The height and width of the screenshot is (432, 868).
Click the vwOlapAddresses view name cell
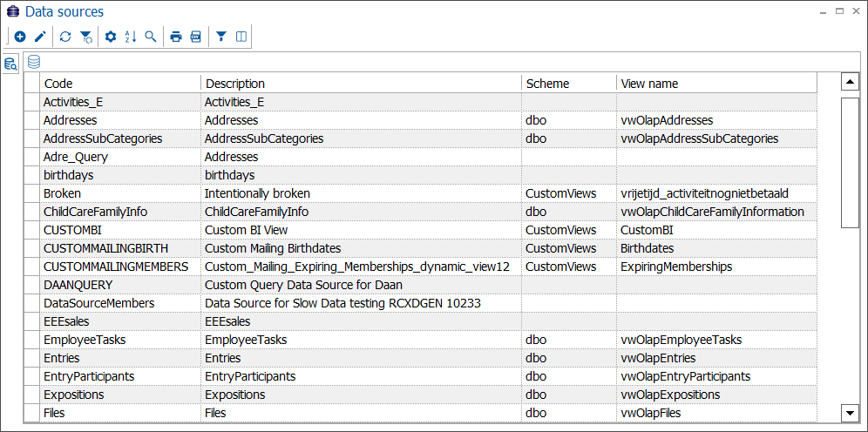coord(716,120)
